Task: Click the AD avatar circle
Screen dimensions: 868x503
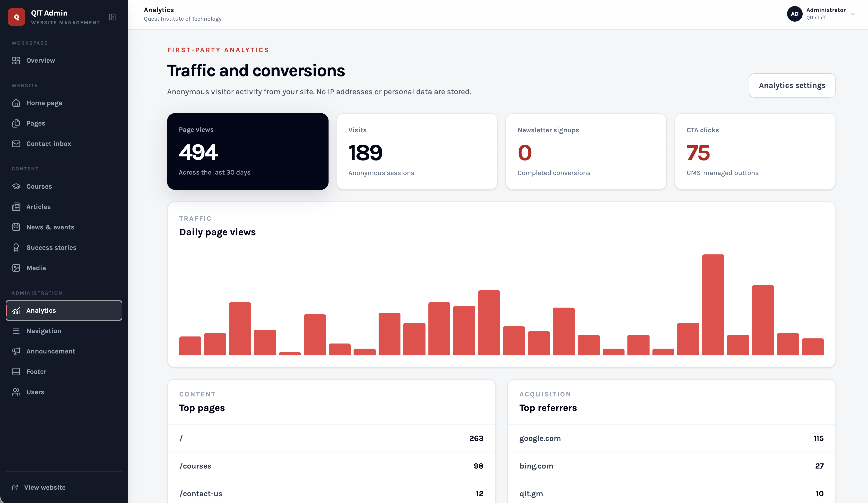Action: coord(795,14)
